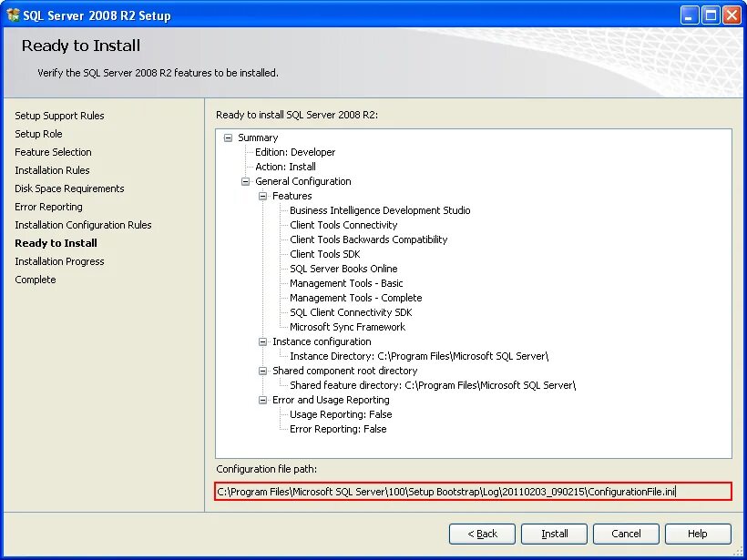Select Management Tools - Basic item
747x560 pixels.
click(x=346, y=283)
